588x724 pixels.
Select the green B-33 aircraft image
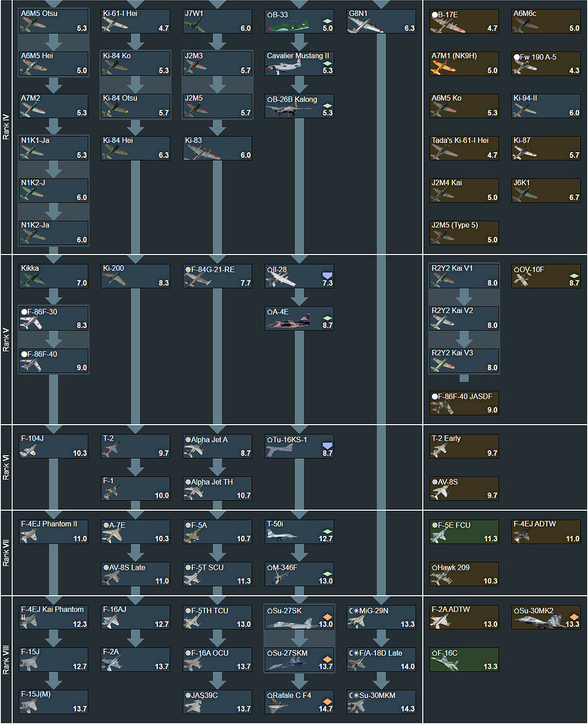tap(283, 25)
